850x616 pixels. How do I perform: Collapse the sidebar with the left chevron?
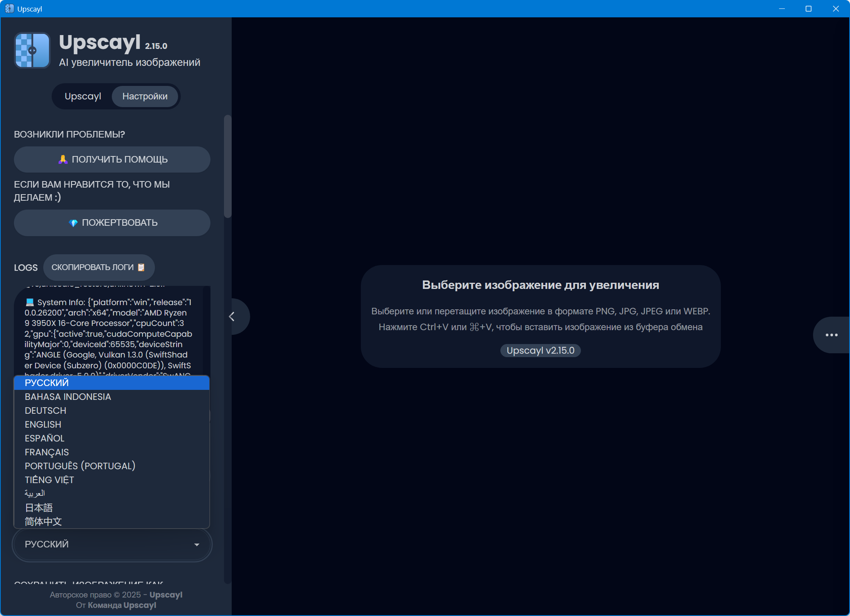point(232,317)
